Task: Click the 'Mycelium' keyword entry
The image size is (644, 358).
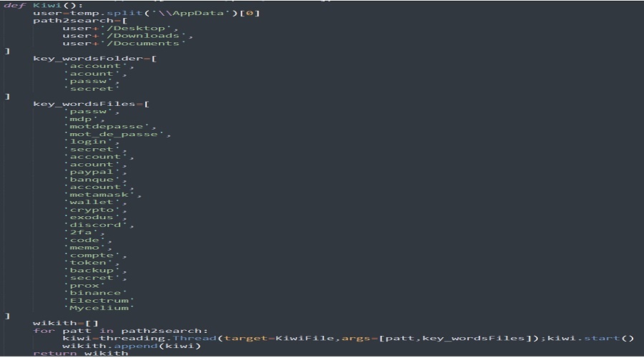Action: tap(99, 309)
